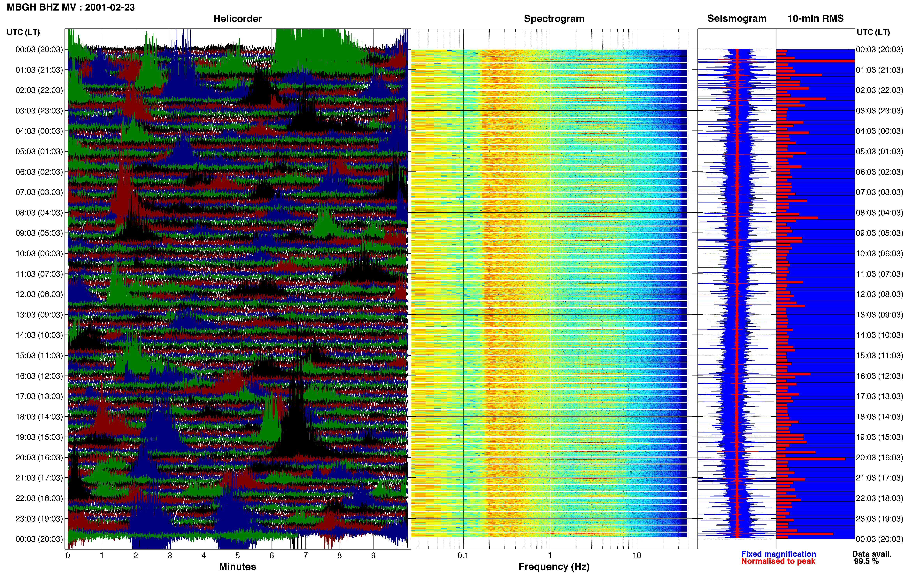Click the Normalised to peak legend text

(x=778, y=561)
